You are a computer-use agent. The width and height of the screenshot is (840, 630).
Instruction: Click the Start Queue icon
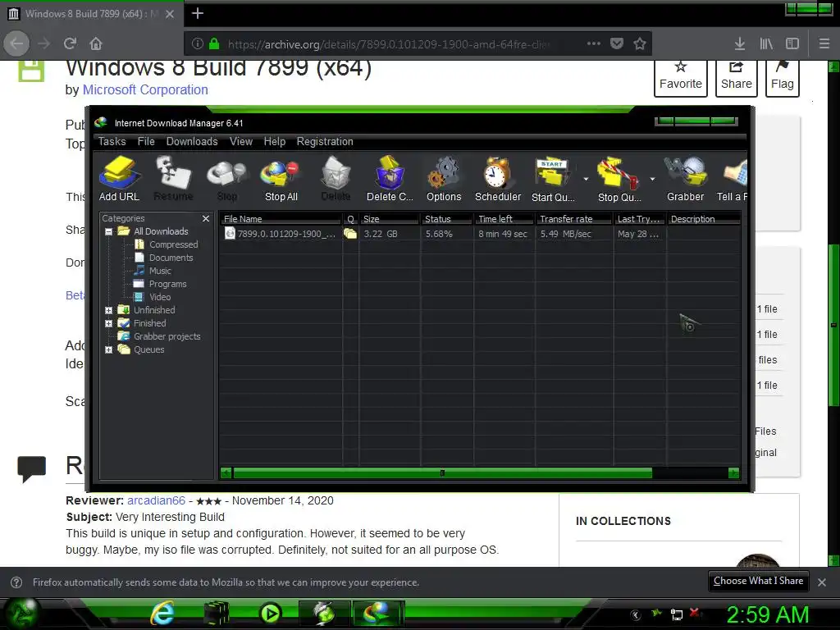pos(553,178)
